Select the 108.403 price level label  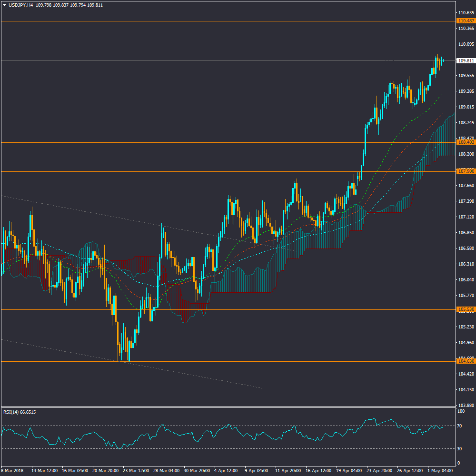coord(465,142)
